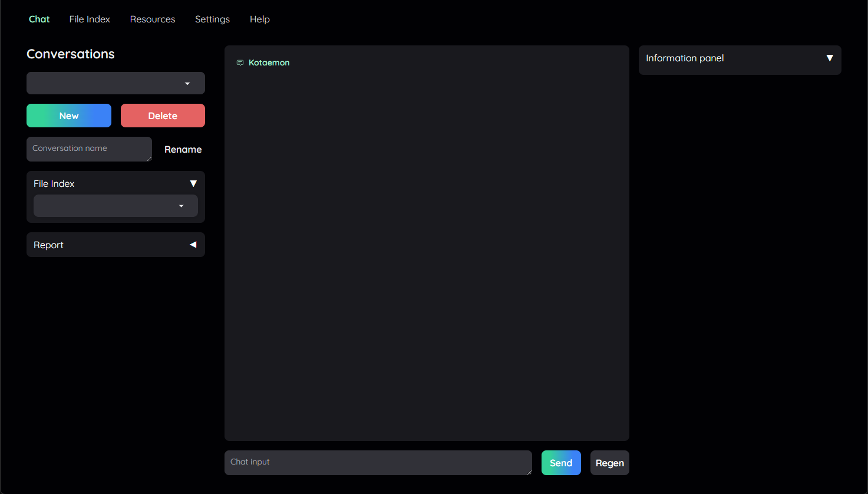Screen dimensions: 868x494
Task: Open the File Index tab
Action: click(x=90, y=19)
